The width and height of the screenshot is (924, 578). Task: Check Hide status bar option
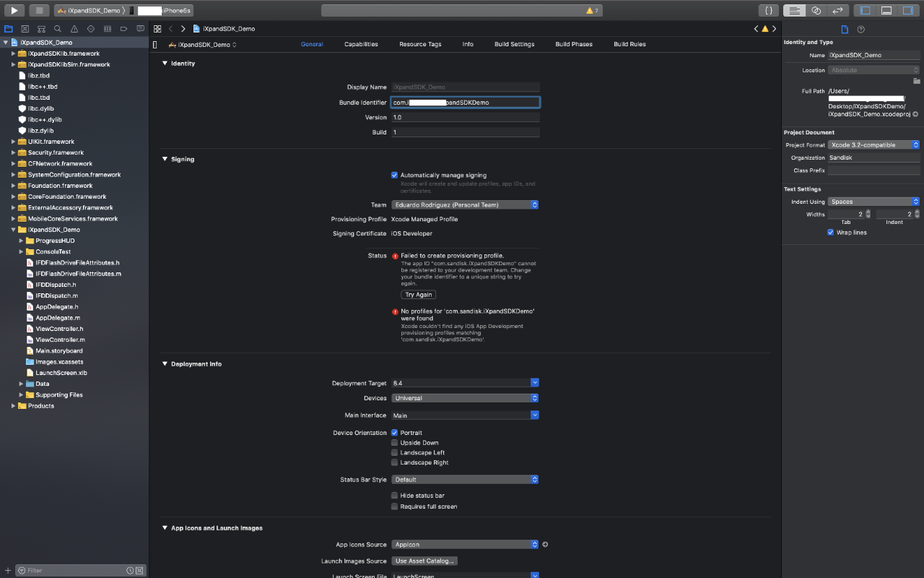(x=394, y=496)
